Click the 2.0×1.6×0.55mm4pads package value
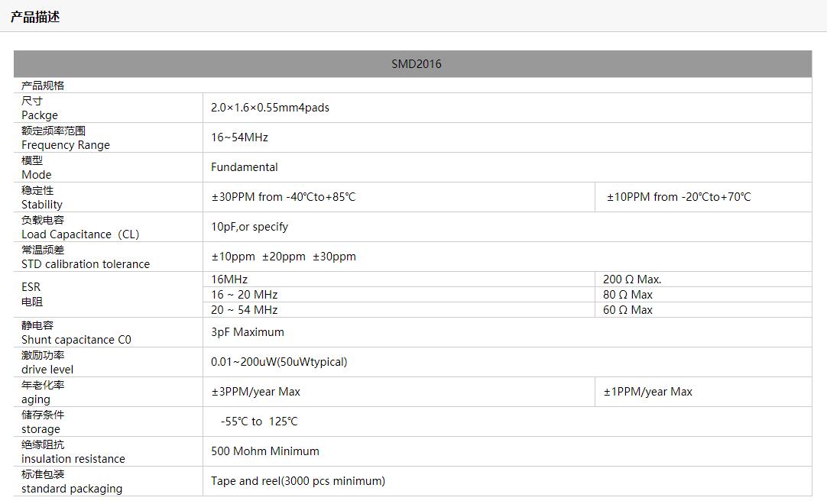Screen dimensions: 827x504 click(270, 108)
